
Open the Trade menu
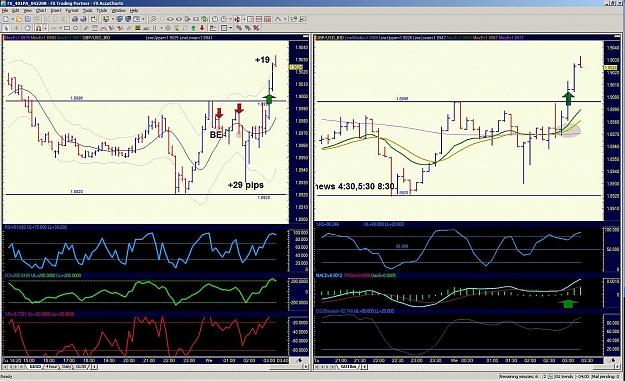[x=102, y=10]
